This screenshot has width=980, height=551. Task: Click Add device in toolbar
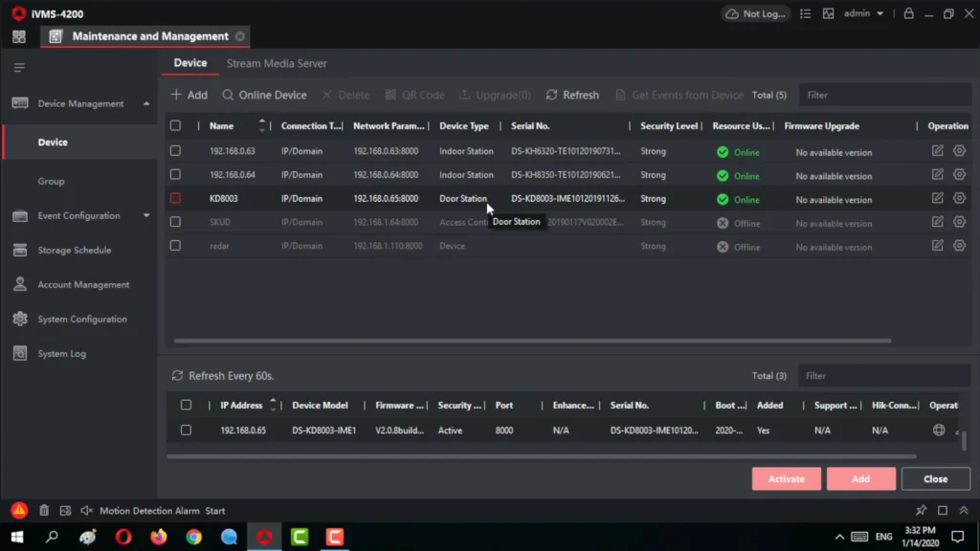pyautogui.click(x=189, y=95)
